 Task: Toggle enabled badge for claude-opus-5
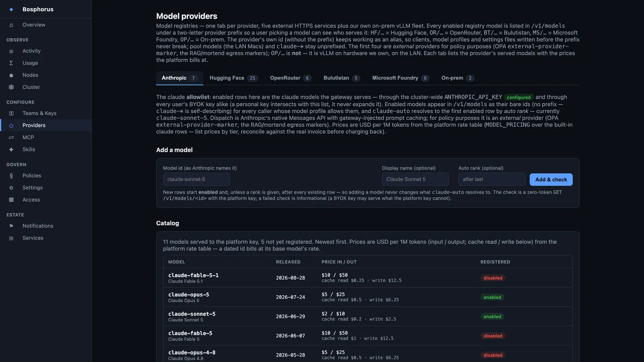[492, 297]
